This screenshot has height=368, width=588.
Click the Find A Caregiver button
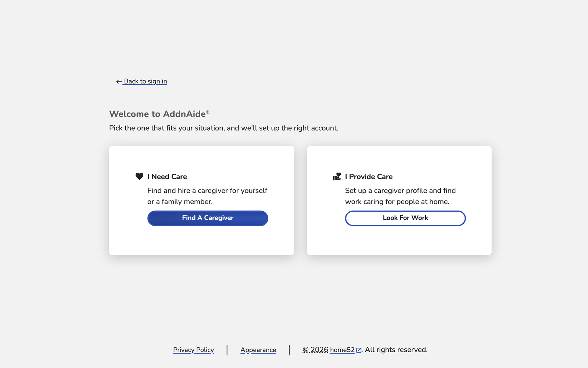(x=208, y=218)
